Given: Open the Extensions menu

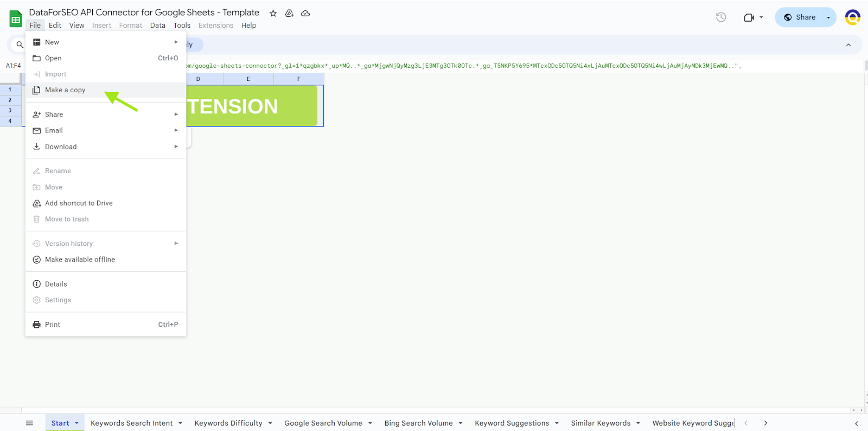Looking at the screenshot, I should (x=216, y=26).
